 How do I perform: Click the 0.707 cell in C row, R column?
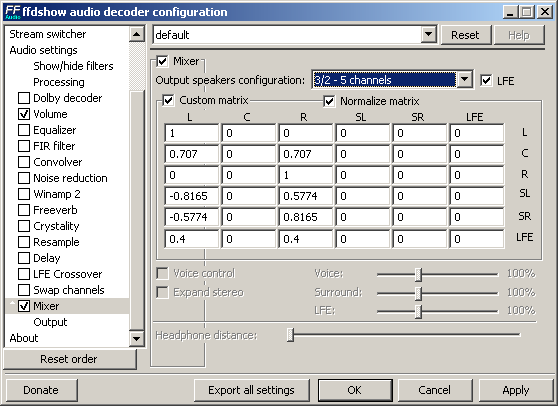[305, 154]
